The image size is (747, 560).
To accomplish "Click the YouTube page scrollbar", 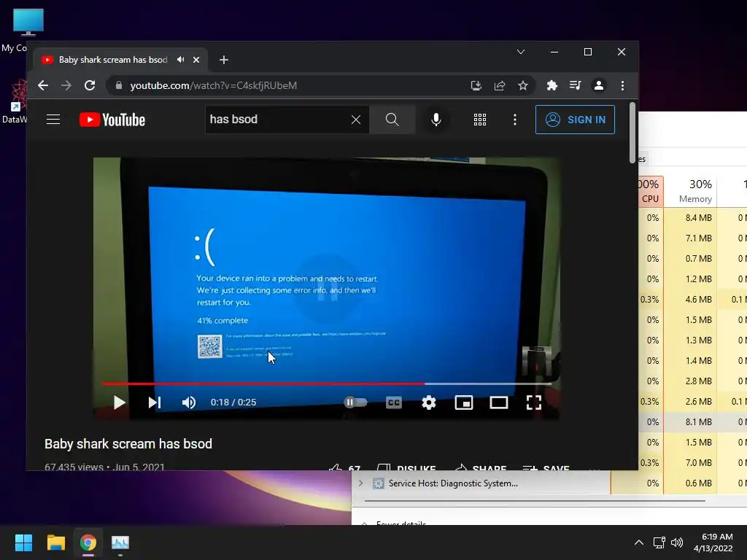I will (632, 133).
